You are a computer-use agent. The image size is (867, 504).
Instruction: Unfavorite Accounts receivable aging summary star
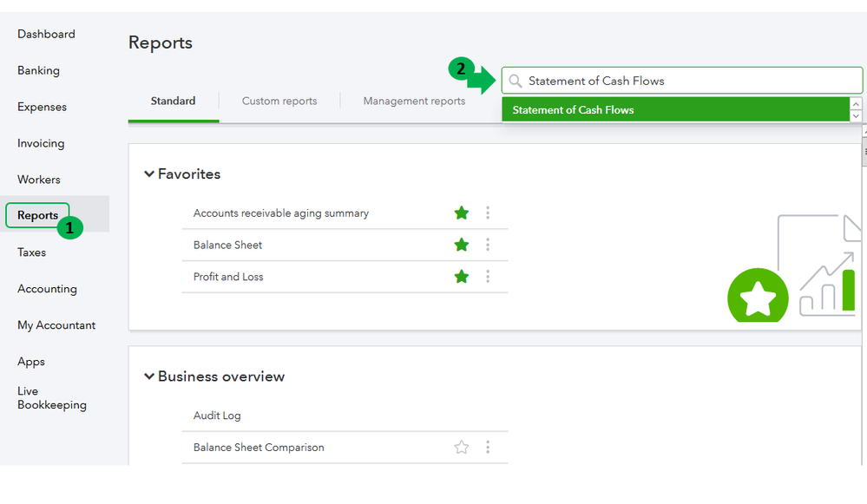click(462, 213)
